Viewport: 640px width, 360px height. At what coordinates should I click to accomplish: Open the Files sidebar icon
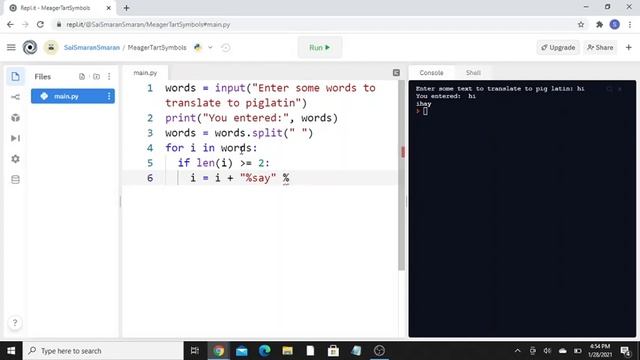tap(16, 76)
